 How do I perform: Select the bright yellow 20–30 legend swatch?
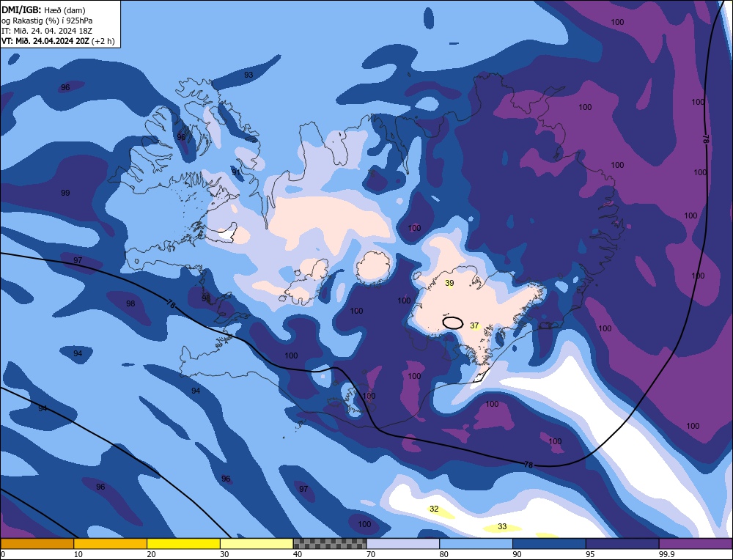(x=183, y=544)
